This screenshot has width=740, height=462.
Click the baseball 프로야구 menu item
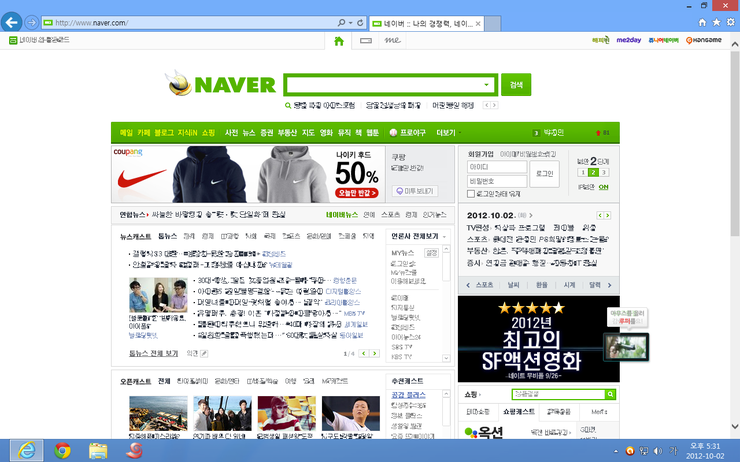(408, 133)
